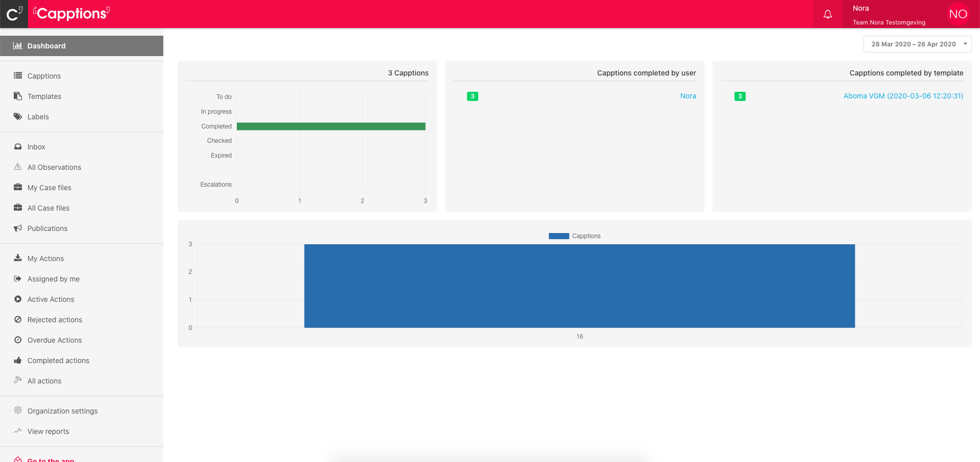
Task: Open Completed actions
Action: tap(82, 361)
